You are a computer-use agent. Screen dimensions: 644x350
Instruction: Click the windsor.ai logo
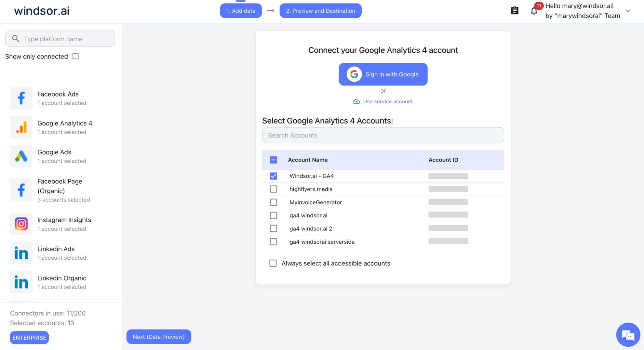coord(42,11)
